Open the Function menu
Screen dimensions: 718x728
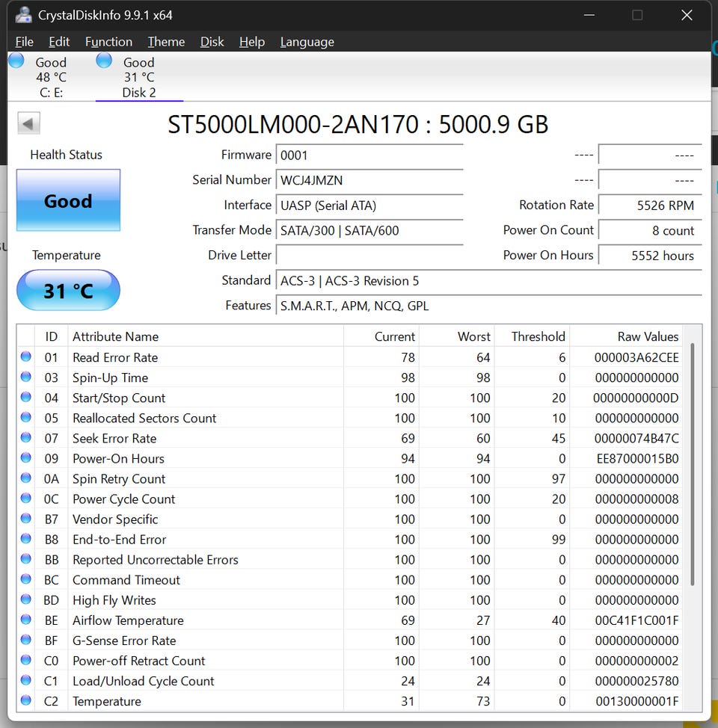[108, 42]
